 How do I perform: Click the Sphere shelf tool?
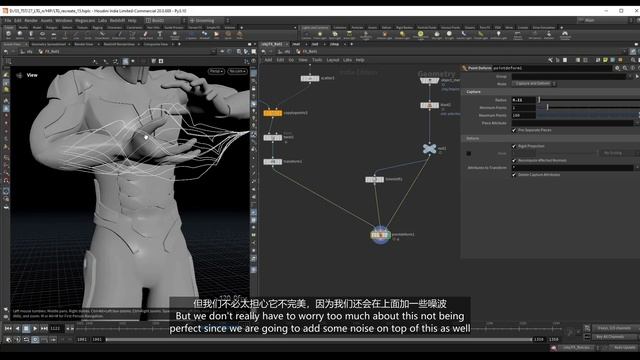click(x=20, y=35)
